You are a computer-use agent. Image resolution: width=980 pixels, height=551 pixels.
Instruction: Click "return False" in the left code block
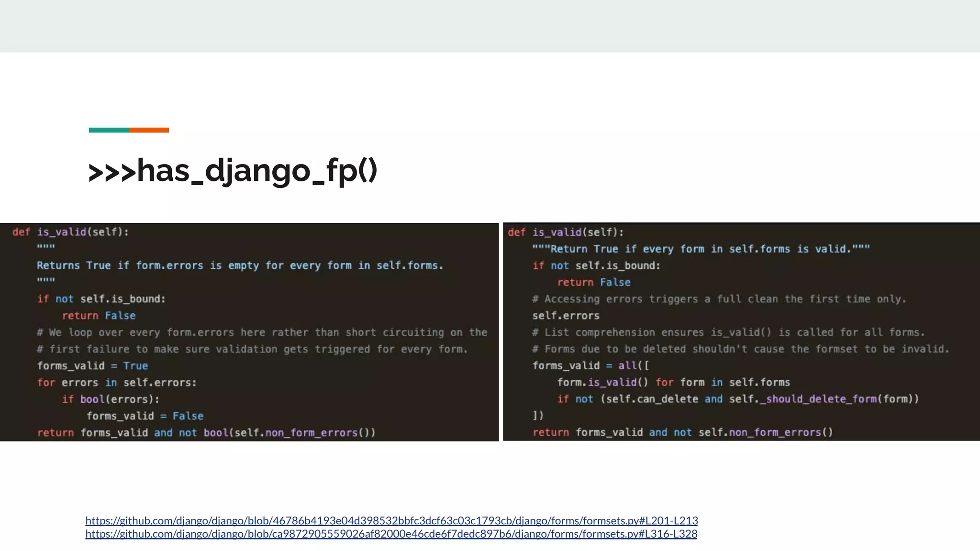tap(99, 316)
